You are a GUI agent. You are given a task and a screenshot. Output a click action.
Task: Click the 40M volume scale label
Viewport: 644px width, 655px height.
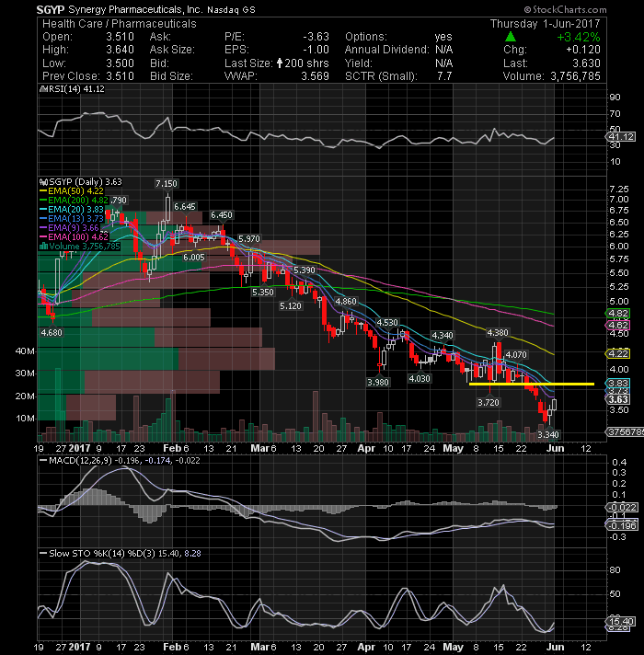pos(25,350)
